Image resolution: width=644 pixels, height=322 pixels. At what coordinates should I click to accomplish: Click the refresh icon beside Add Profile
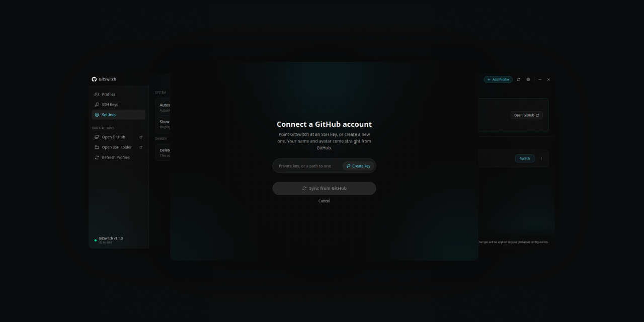coord(519,79)
